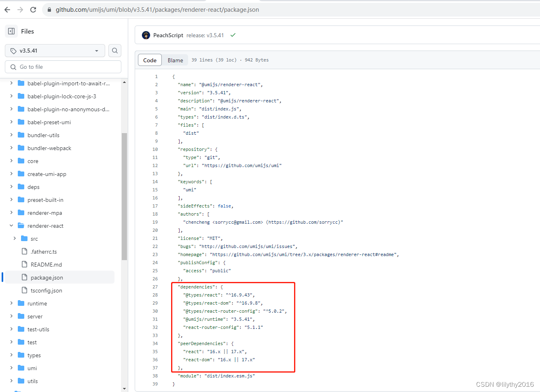This screenshot has width=540, height=392.
Task: Click the browser back arrow
Action: point(7,10)
